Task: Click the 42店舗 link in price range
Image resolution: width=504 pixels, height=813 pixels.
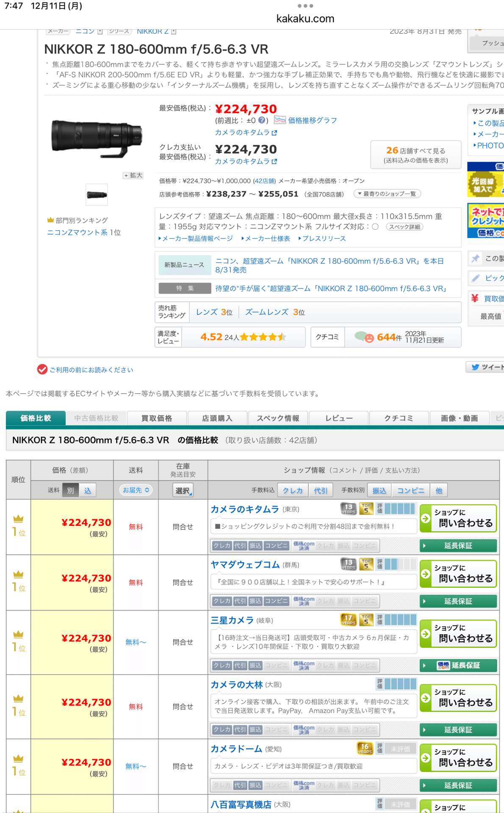Action: 264,181
